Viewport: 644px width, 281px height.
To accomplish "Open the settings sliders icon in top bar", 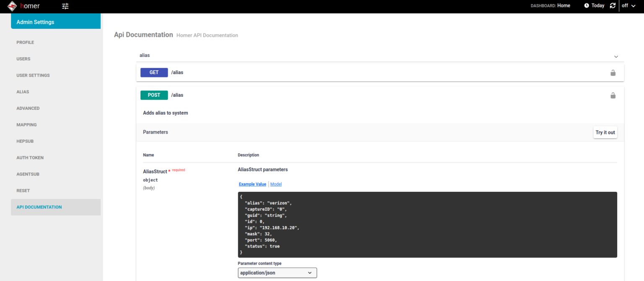I will coord(65,6).
